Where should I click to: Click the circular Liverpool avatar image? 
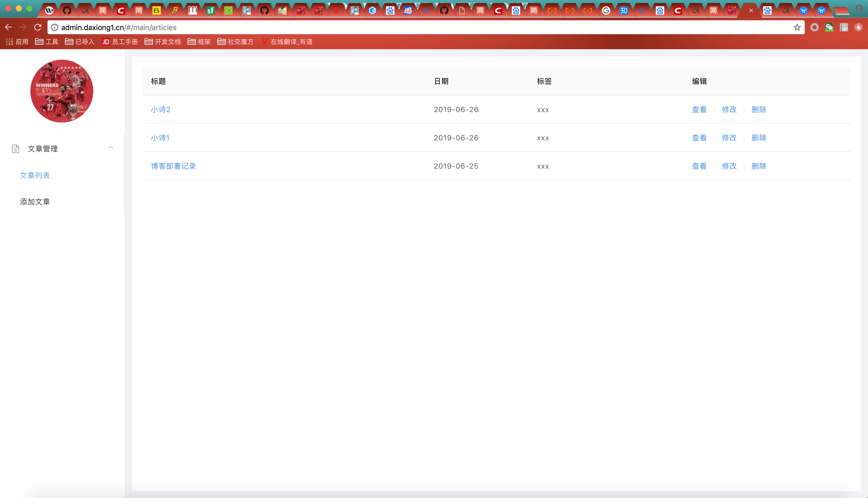pyautogui.click(x=62, y=91)
